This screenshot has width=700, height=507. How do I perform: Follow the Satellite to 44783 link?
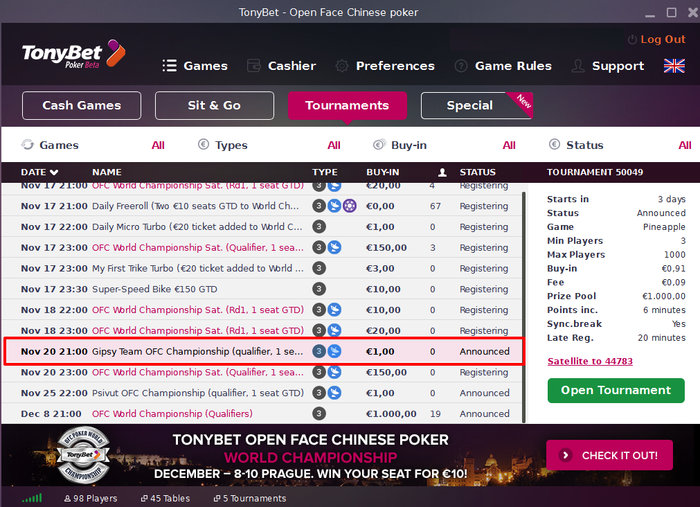point(590,361)
